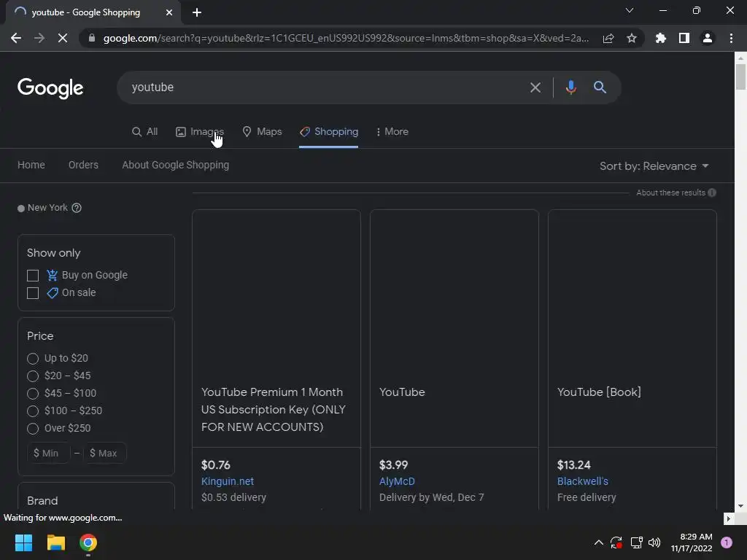Viewport: 747px width, 560px height.
Task: Switch to the Maps tab
Action: click(x=262, y=132)
